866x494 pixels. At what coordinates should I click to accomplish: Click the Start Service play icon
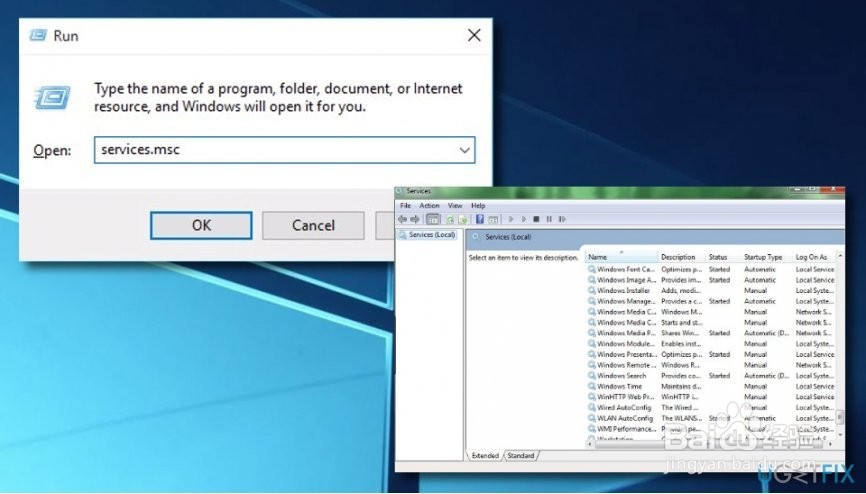tap(511, 219)
